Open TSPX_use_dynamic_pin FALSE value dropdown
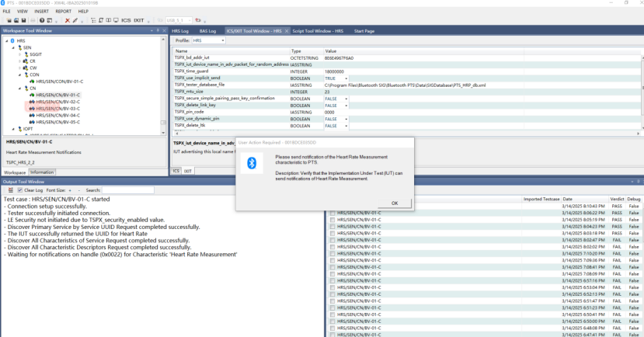This screenshot has width=644, height=337. (x=346, y=119)
